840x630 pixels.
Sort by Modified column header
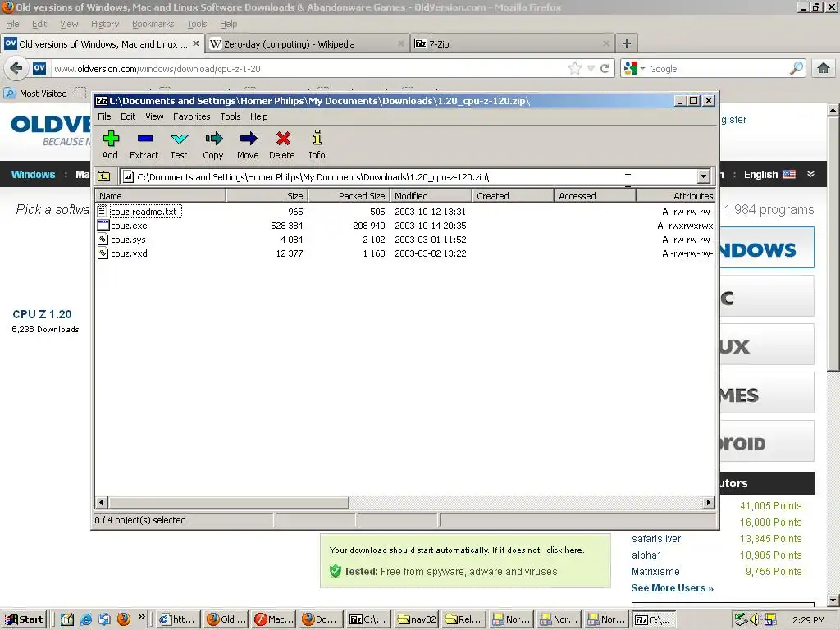pyautogui.click(x=431, y=195)
